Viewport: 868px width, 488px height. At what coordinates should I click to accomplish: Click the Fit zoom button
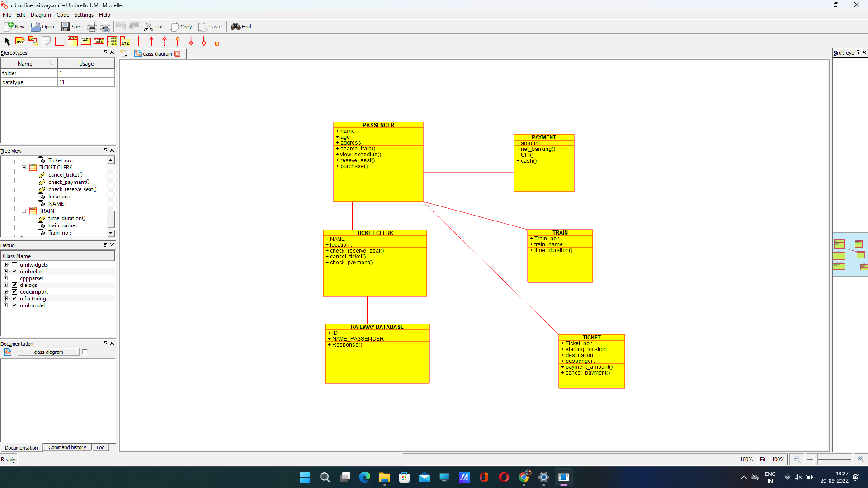pos(763,460)
